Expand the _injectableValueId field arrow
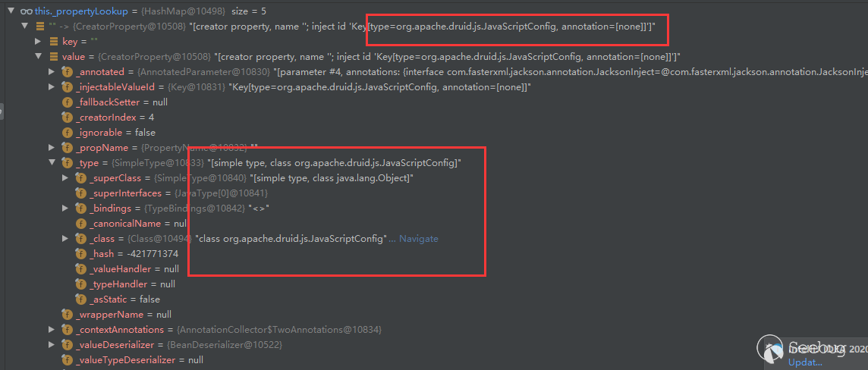Screen dimensions: 868x370 pyautogui.click(x=52, y=87)
